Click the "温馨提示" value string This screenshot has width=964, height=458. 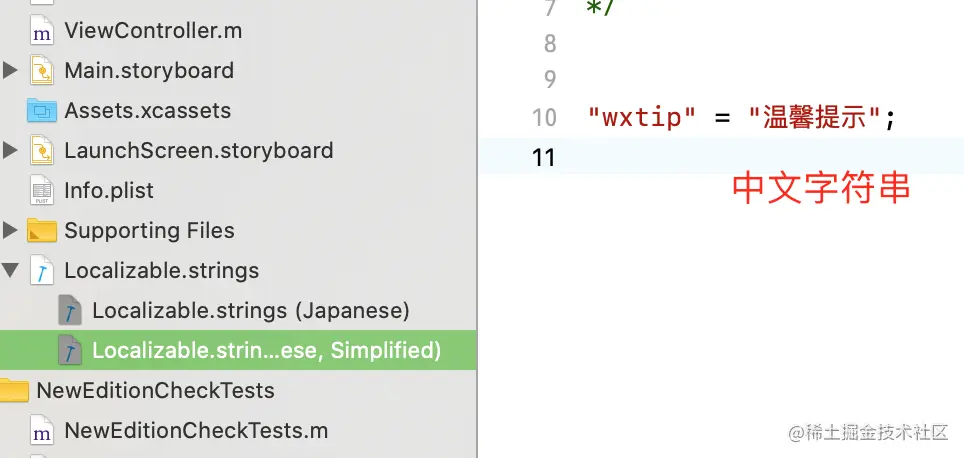815,117
